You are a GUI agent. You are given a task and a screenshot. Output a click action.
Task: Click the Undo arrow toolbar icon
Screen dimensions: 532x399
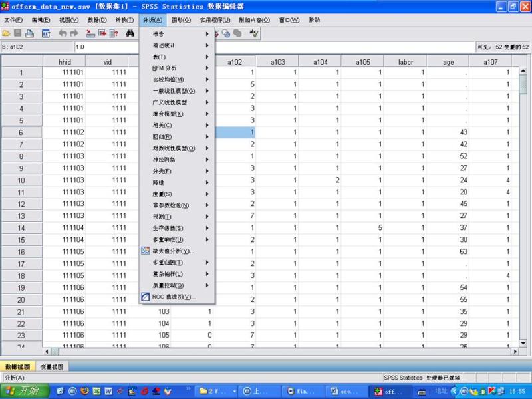coord(63,33)
